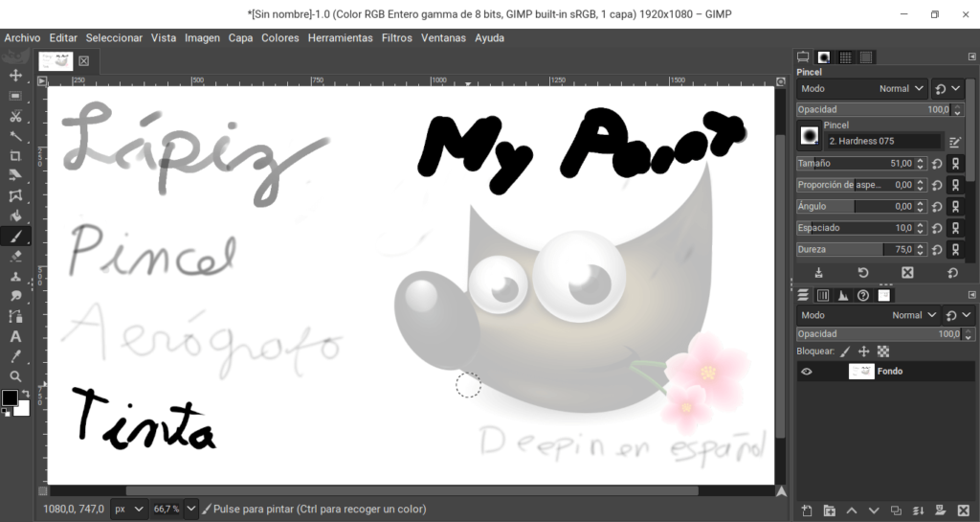Screen dimensions: 980x522
Task: Switch to the Histogram tab
Action: pos(843,296)
